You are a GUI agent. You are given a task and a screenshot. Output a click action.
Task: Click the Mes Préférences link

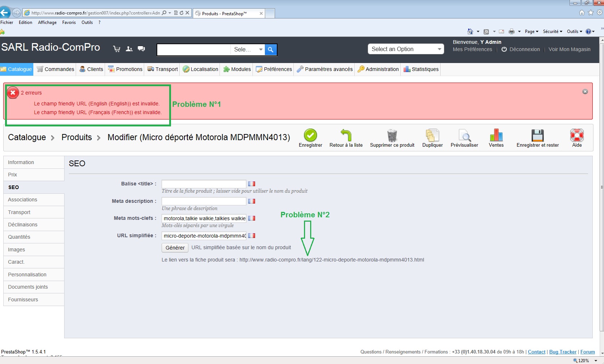pyautogui.click(x=472, y=49)
